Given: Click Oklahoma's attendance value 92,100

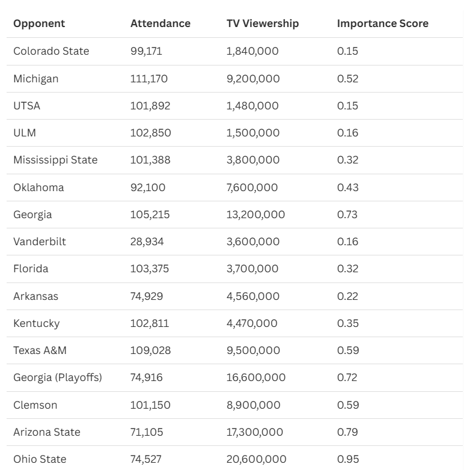Looking at the screenshot, I should tap(148, 188).
